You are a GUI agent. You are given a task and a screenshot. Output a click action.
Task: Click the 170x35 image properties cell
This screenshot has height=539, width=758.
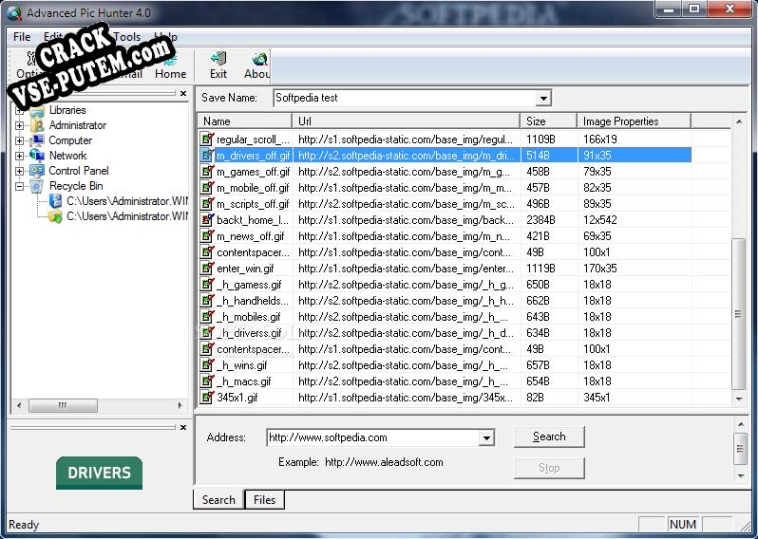600,268
